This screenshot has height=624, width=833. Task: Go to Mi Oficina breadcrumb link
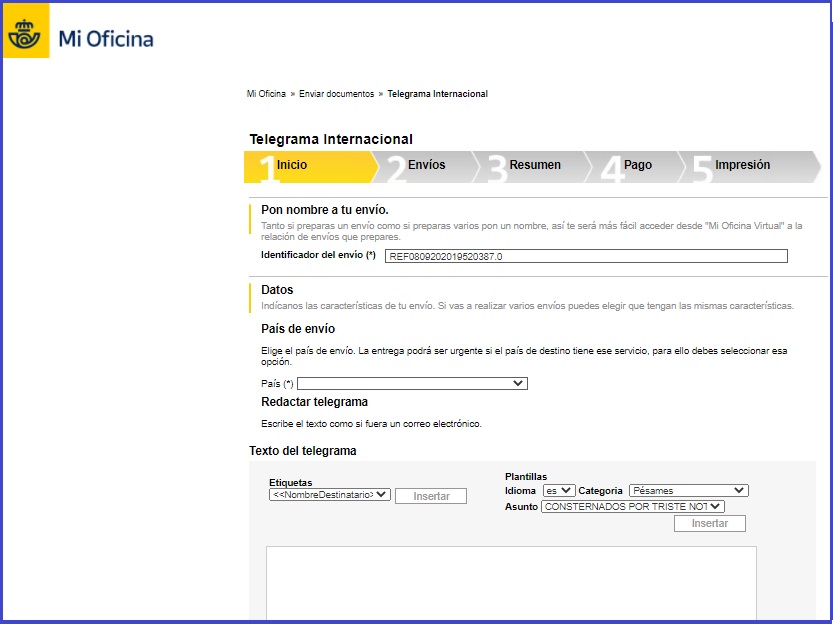click(x=266, y=94)
